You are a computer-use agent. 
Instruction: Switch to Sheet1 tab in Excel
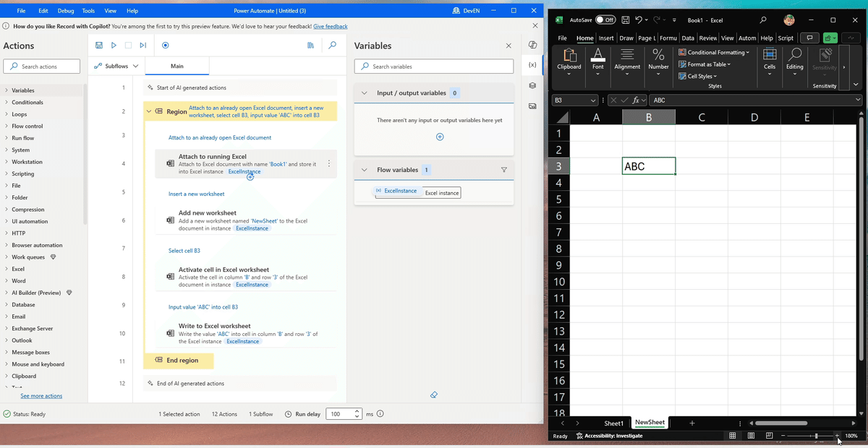pyautogui.click(x=613, y=423)
